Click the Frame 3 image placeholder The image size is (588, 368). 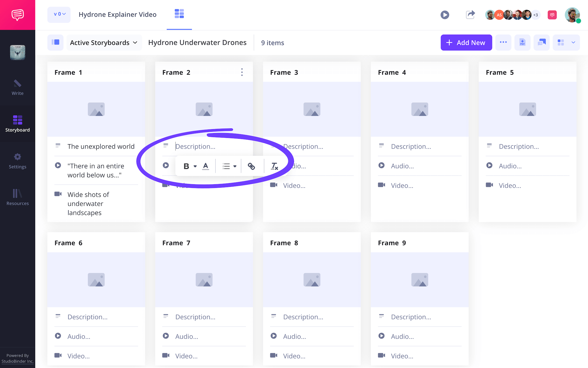(312, 109)
